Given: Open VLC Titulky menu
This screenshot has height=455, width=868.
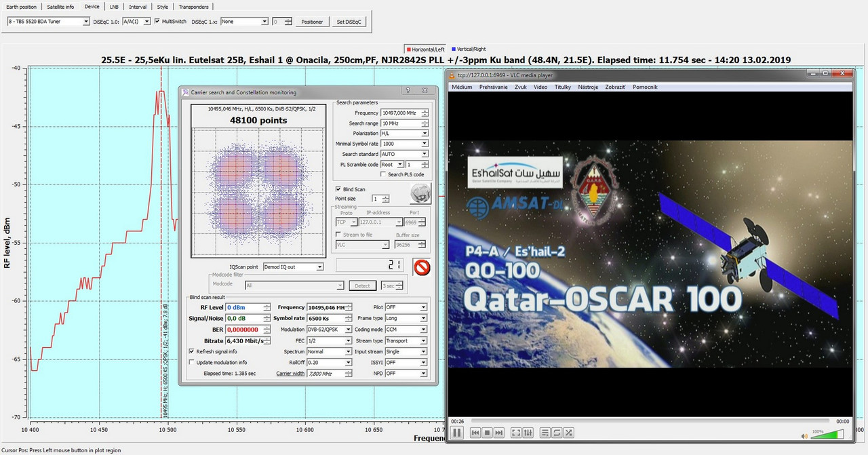Looking at the screenshot, I should point(563,87).
